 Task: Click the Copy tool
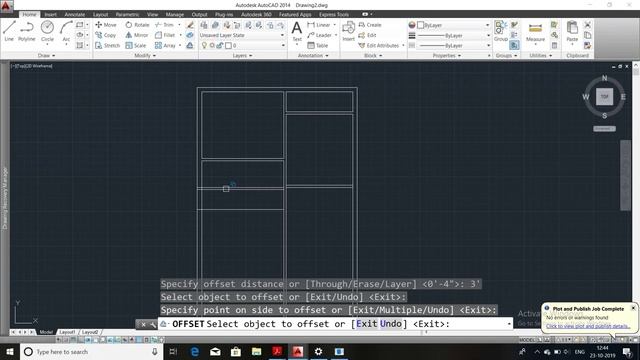[x=106, y=35]
